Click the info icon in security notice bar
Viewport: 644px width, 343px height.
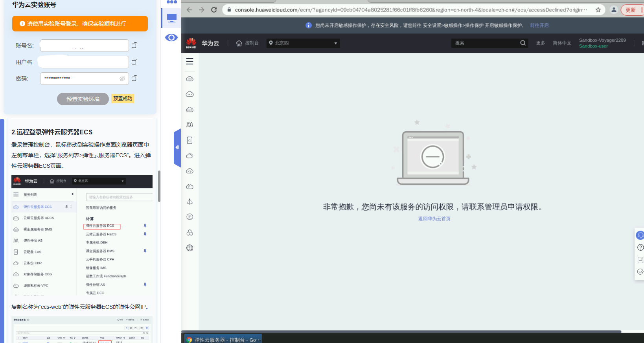309,25
